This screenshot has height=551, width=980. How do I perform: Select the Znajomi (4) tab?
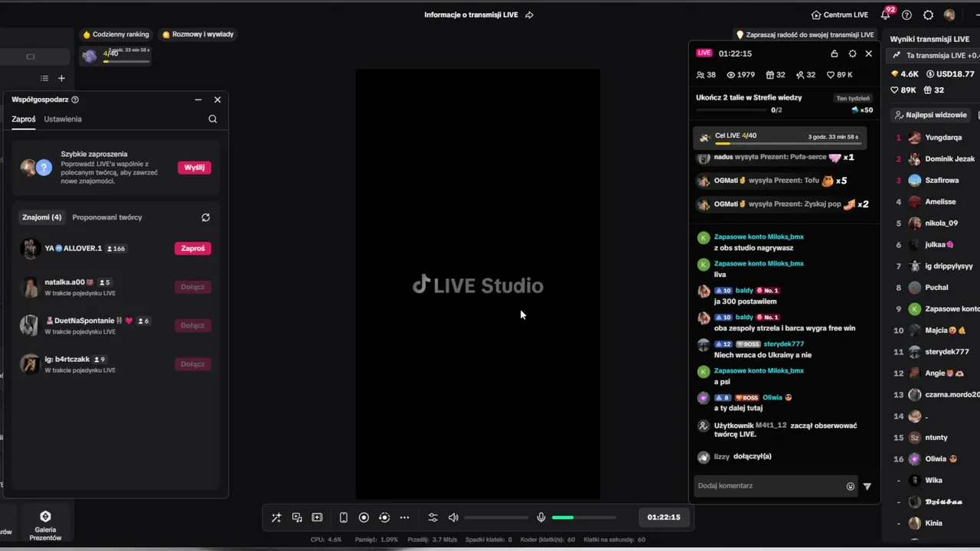(42, 217)
